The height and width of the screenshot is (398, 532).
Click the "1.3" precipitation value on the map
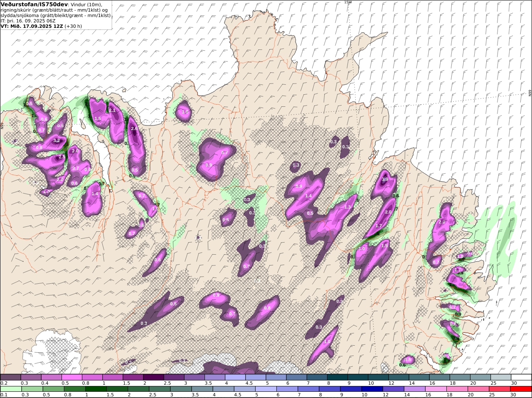pyautogui.click(x=347, y=207)
